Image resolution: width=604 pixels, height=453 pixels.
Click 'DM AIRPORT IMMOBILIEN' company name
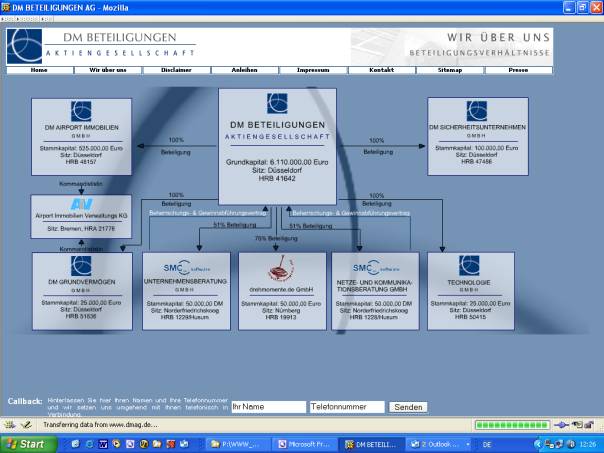click(81, 128)
